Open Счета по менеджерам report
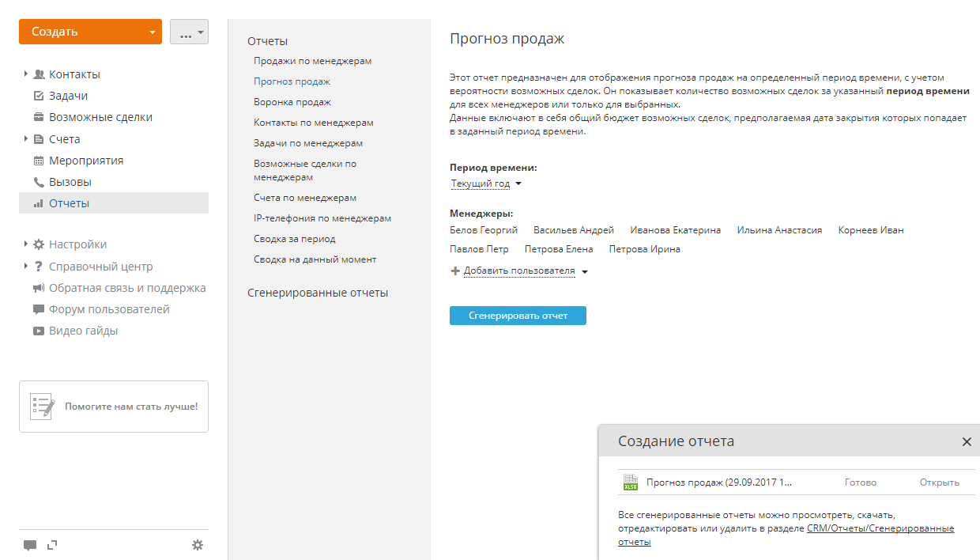980x560 pixels. coord(305,198)
